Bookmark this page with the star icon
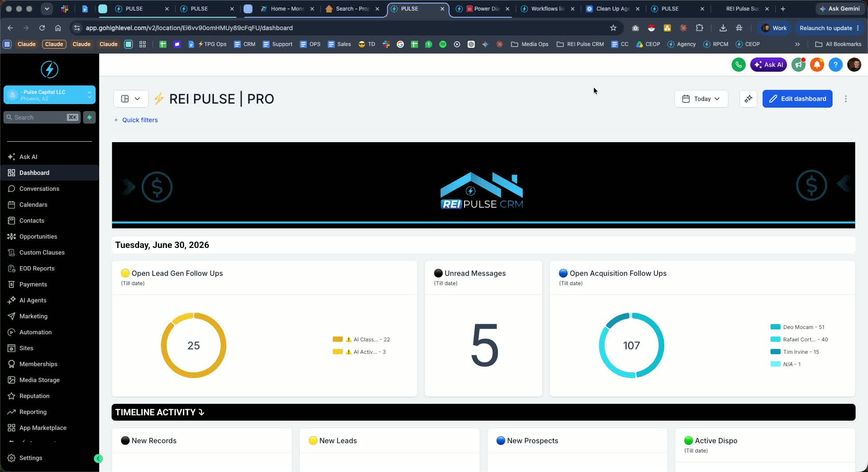This screenshot has width=868, height=472. tap(613, 28)
